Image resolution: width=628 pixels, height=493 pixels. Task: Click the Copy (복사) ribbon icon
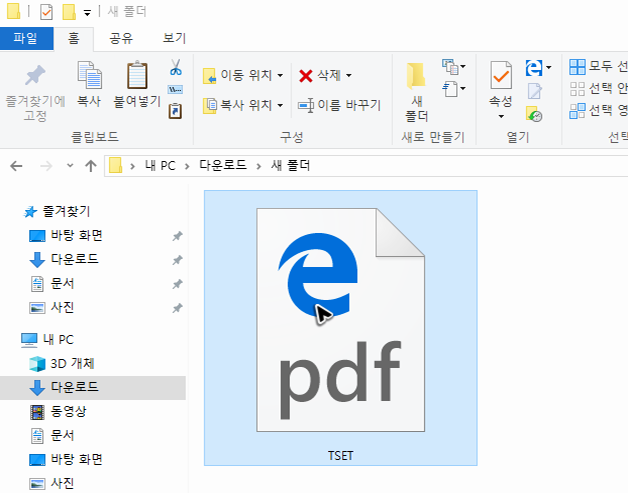tap(89, 75)
